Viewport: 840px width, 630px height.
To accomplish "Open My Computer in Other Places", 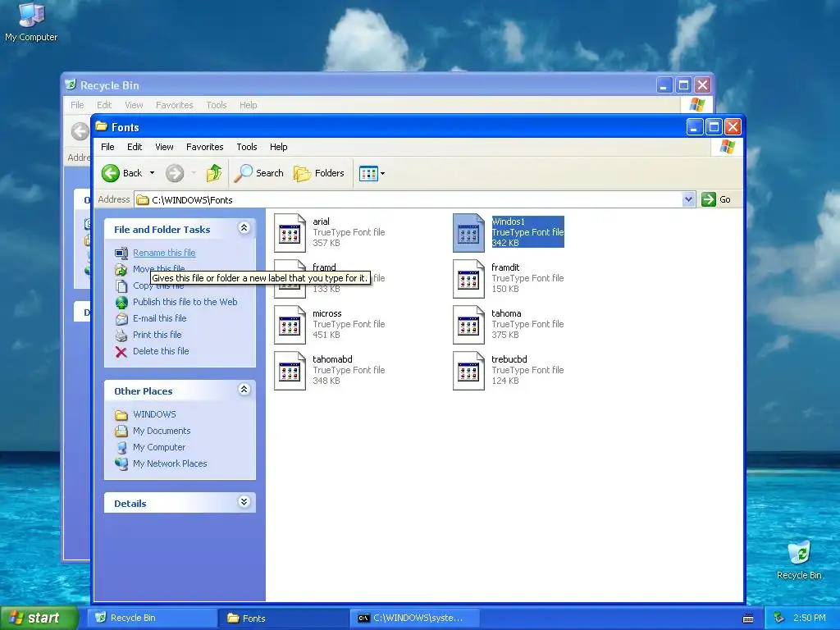I will click(x=159, y=447).
